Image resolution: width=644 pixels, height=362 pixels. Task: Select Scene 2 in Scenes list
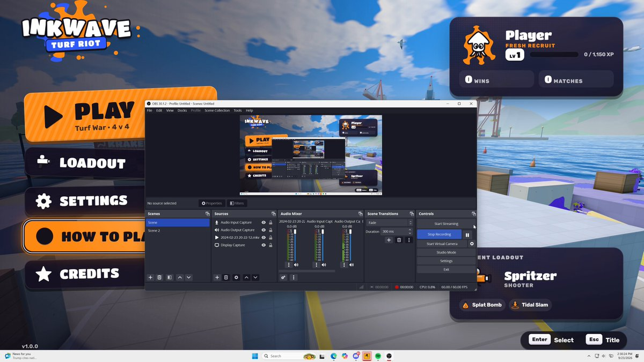(x=178, y=230)
